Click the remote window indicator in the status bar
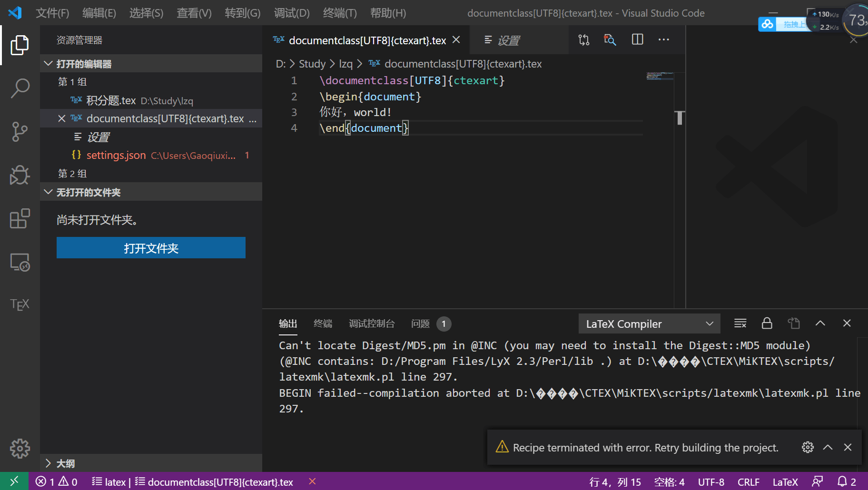The image size is (868, 490). 14,481
